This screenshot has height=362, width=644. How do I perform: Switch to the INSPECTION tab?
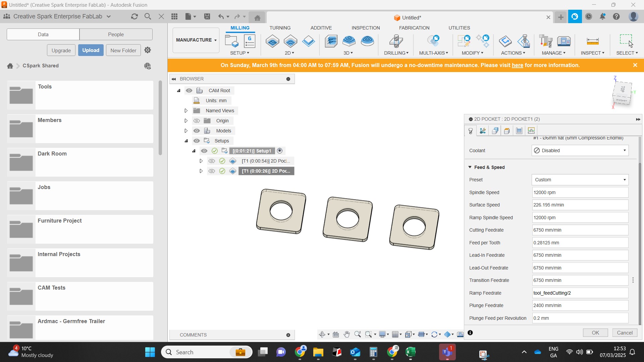click(366, 28)
